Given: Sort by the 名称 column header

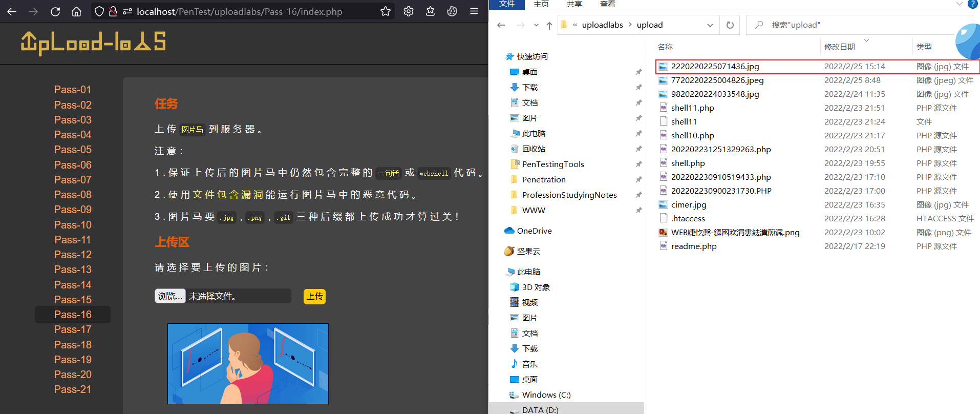Looking at the screenshot, I should pos(665,47).
